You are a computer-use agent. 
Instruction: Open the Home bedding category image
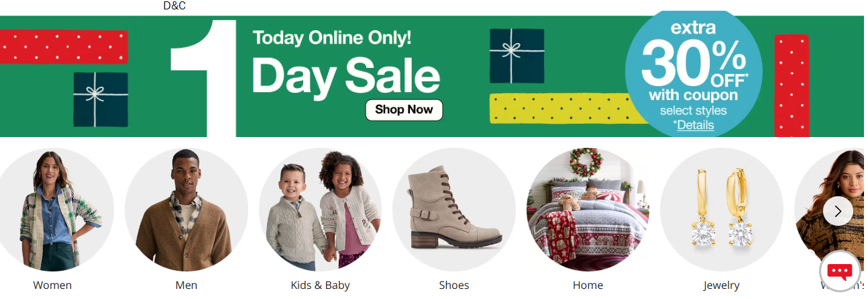(x=588, y=210)
